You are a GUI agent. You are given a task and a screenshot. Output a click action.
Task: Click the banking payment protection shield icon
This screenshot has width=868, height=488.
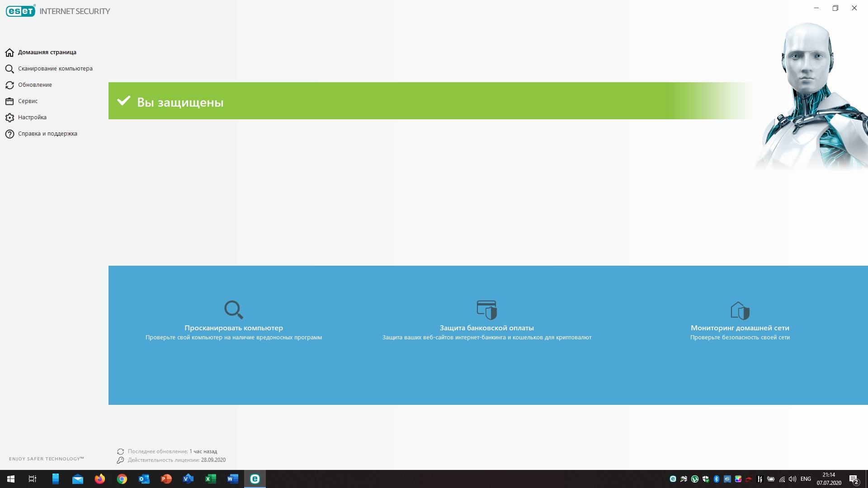pos(486,310)
